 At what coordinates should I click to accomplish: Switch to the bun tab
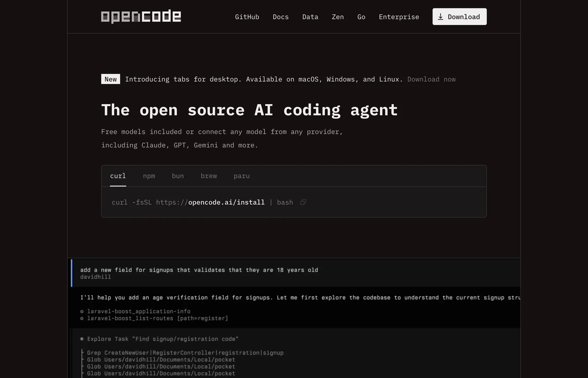[x=178, y=176]
